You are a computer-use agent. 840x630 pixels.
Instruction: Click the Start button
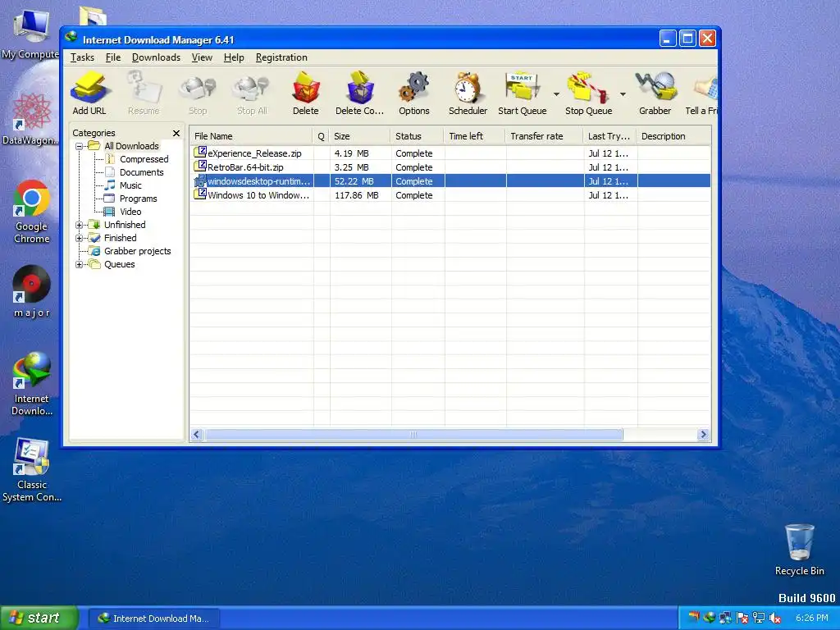tap(39, 618)
